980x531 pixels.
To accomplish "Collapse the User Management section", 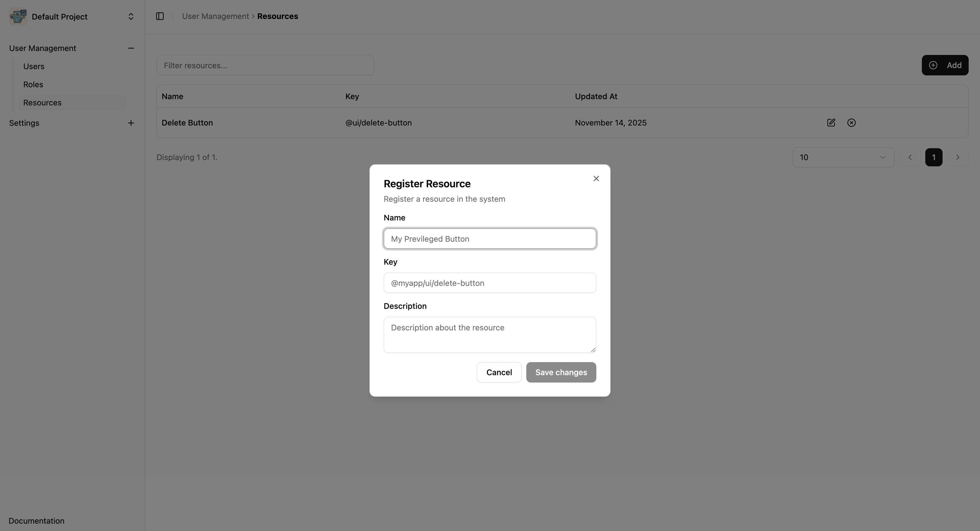I will pyautogui.click(x=131, y=48).
